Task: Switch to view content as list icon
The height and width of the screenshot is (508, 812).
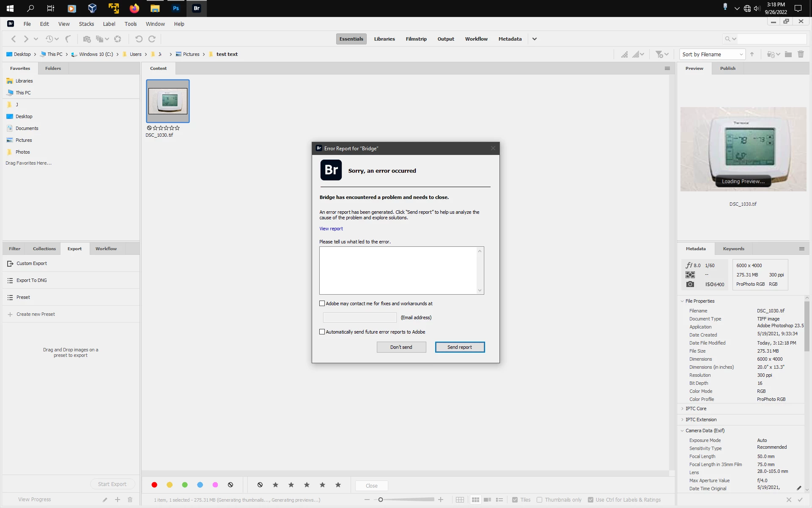Action: [499, 500]
